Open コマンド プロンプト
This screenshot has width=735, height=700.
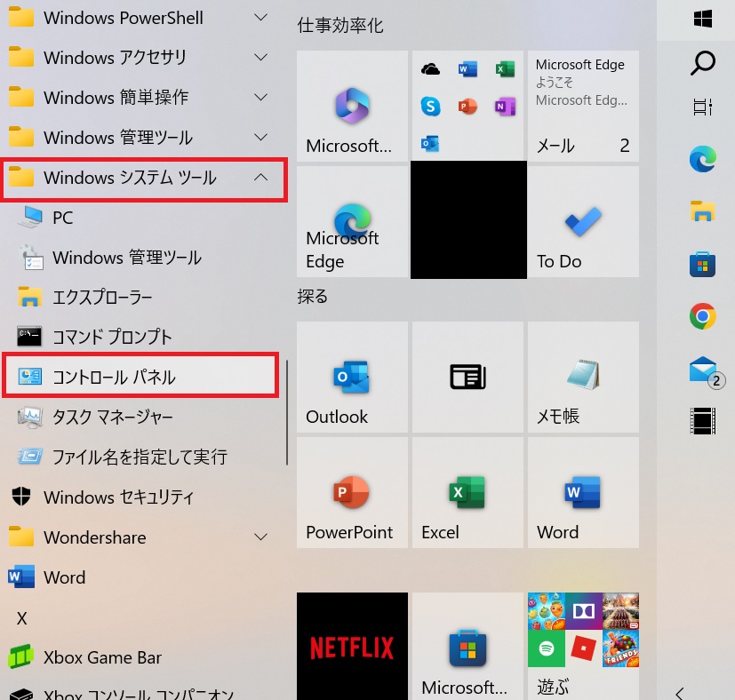[143, 337]
